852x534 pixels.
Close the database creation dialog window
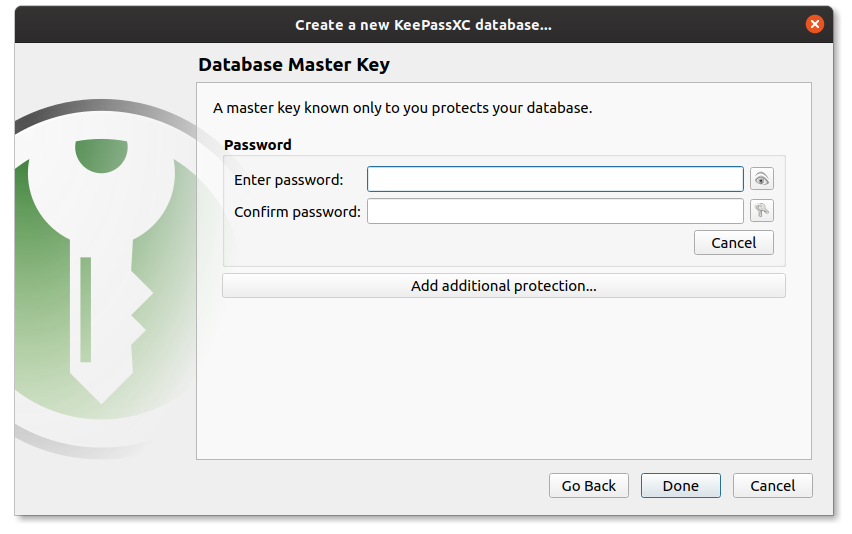click(x=815, y=24)
